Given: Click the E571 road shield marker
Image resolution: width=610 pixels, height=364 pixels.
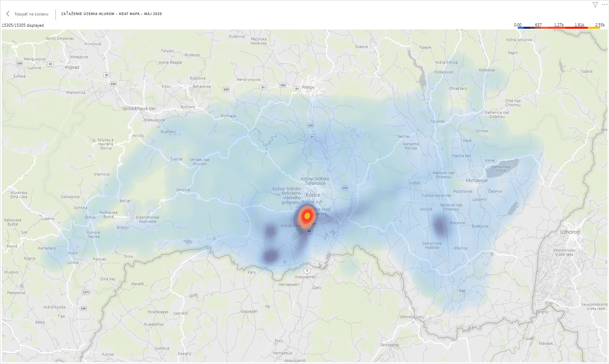Looking at the screenshot, I should (x=86, y=292).
